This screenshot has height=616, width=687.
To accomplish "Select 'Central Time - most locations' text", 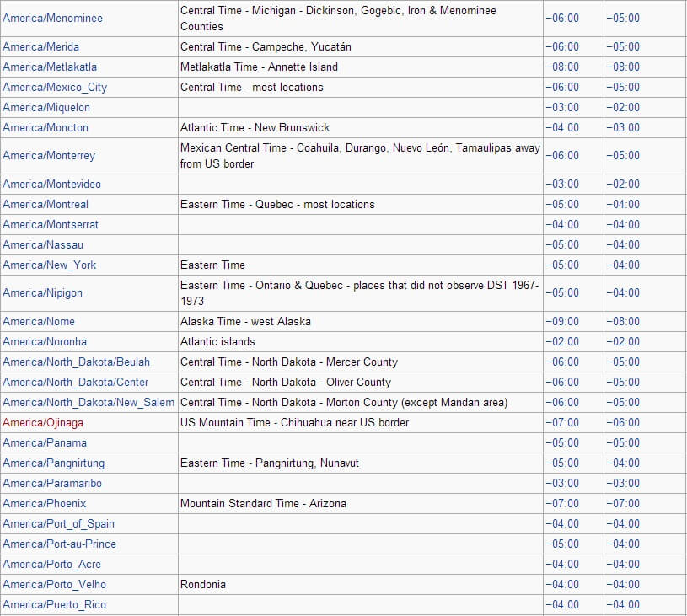I will [x=251, y=87].
